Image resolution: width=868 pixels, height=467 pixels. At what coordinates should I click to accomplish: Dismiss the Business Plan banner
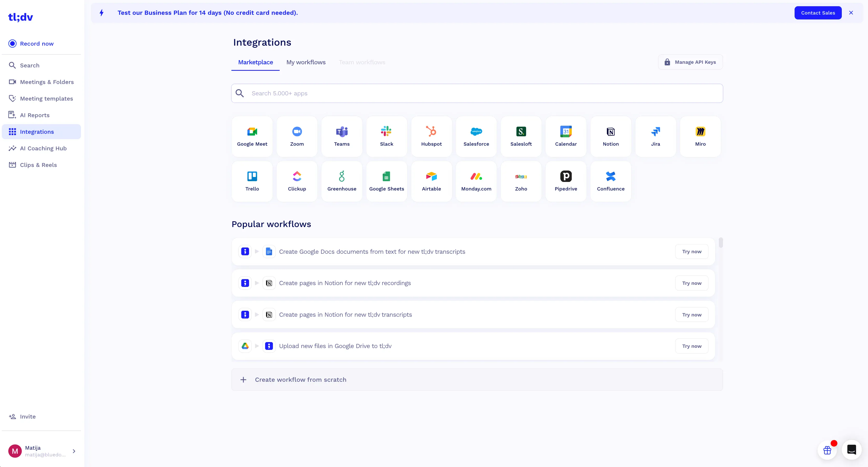(851, 13)
